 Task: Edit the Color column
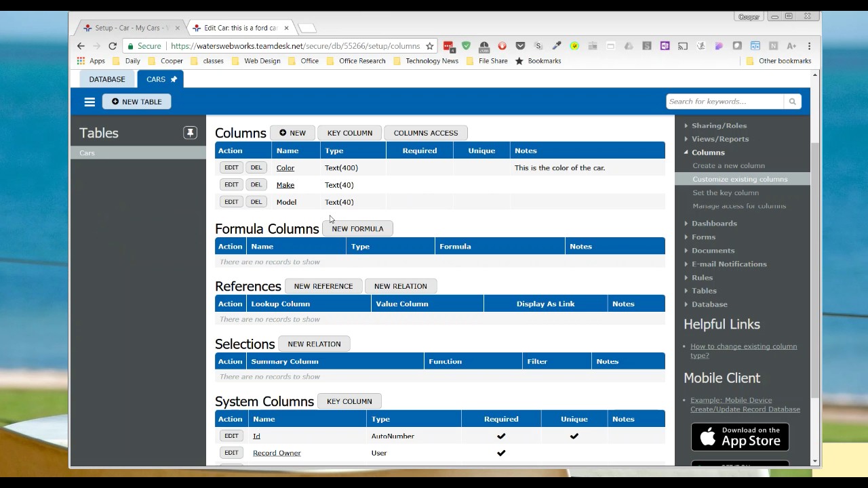[x=231, y=167]
